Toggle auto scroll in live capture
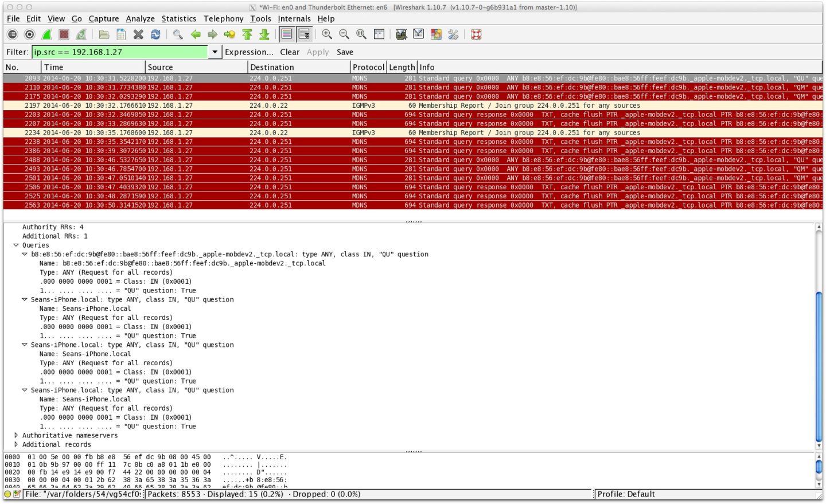Image resolution: width=826 pixels, height=504 pixels. coord(304,34)
